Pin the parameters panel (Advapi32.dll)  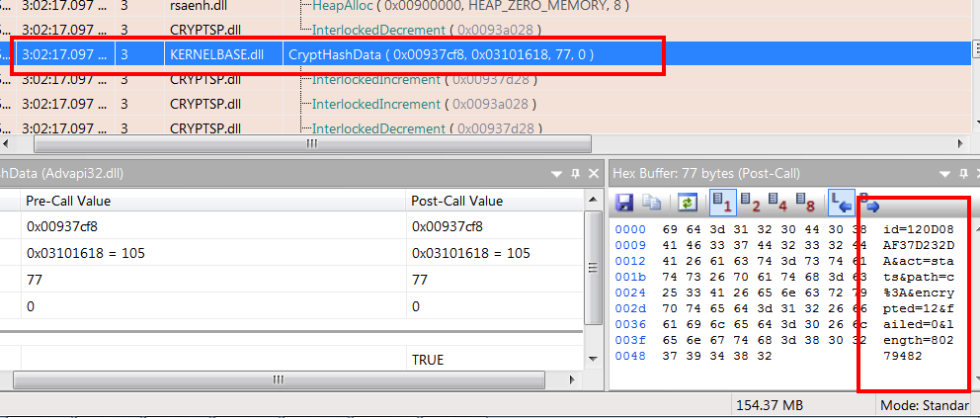pyautogui.click(x=575, y=173)
